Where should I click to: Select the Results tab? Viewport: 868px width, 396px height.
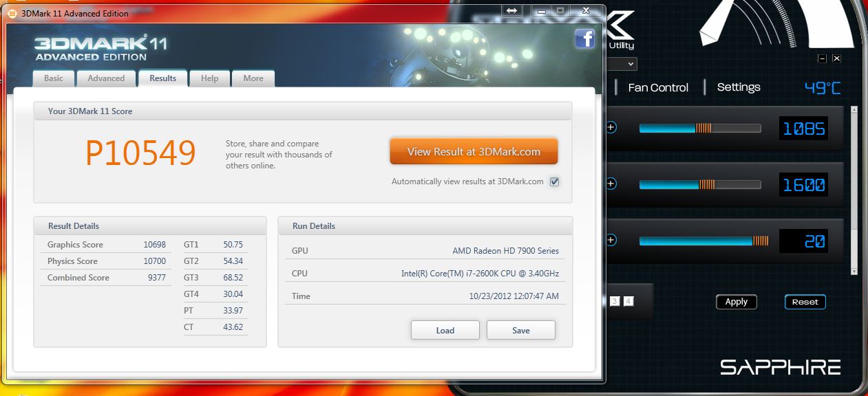tap(162, 78)
